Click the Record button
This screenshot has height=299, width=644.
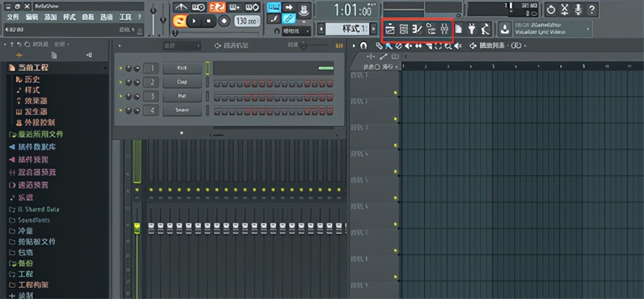(224, 20)
